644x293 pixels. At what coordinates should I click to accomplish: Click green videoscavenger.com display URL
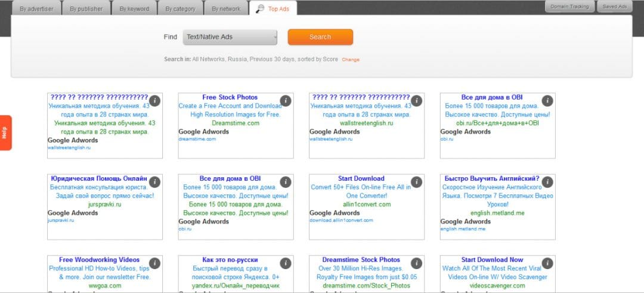point(498,286)
